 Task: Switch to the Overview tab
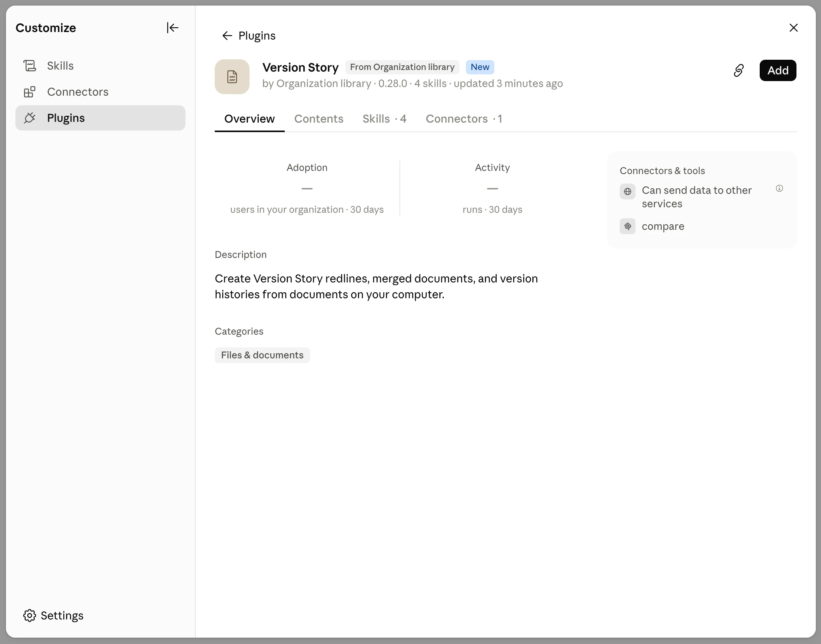[250, 119]
